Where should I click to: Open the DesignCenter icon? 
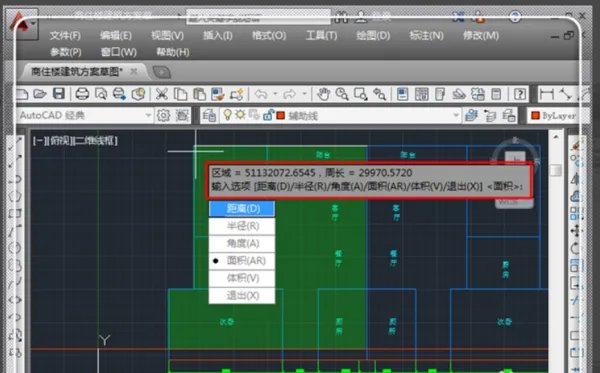click(421, 94)
